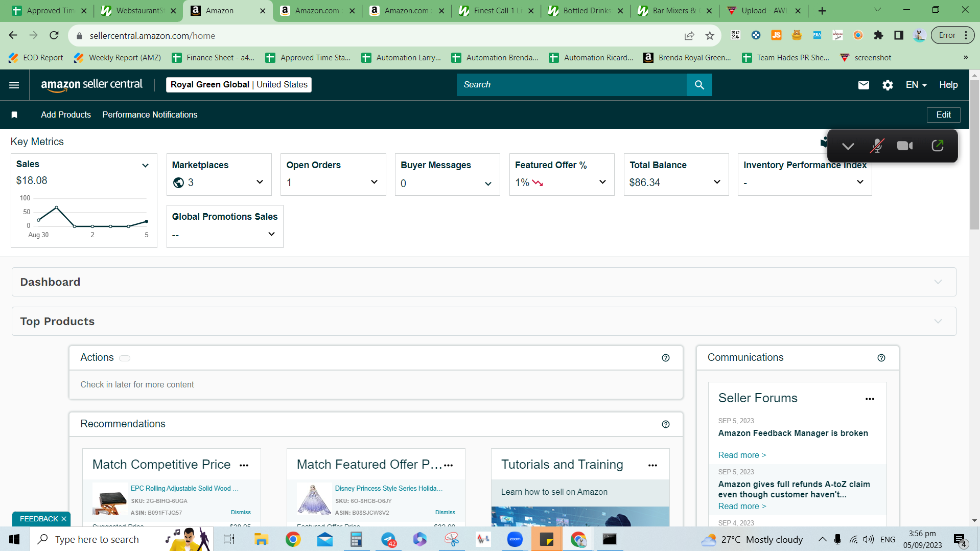
Task: Expand the Open Orders dropdown
Action: 374,182
